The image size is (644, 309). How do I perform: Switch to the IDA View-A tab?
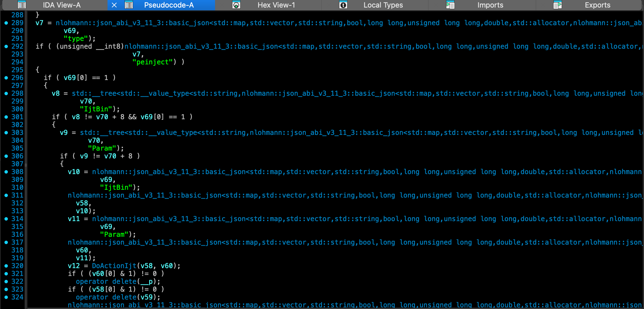click(x=62, y=5)
